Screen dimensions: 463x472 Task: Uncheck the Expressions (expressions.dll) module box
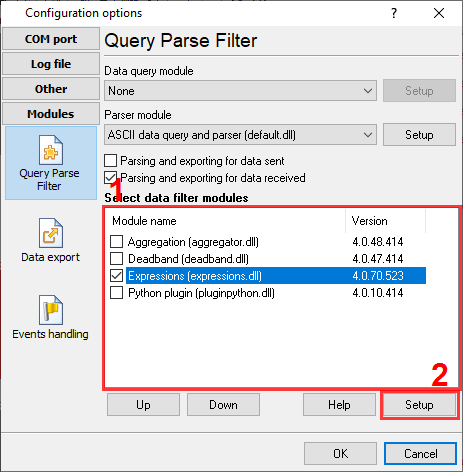116,276
